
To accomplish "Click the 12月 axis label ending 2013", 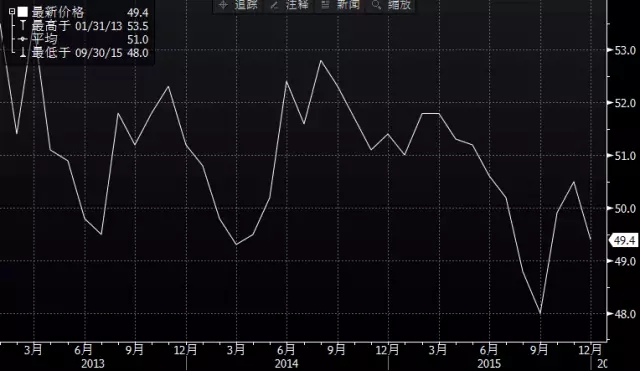I will (186, 350).
